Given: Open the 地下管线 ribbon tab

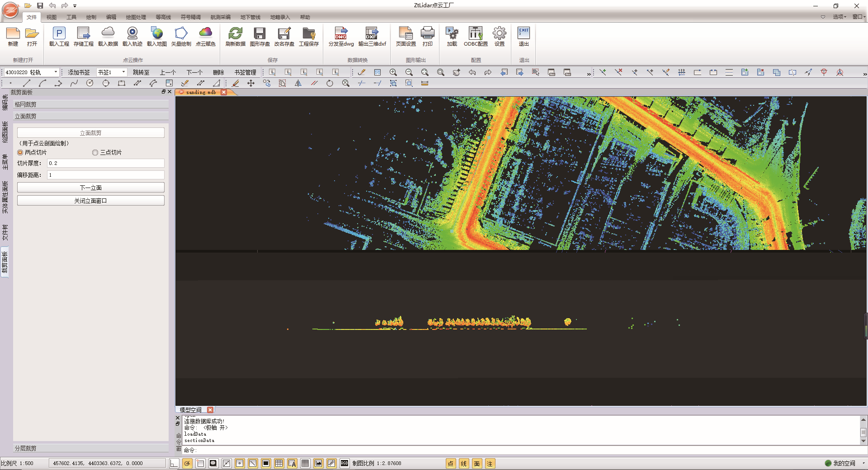Looking at the screenshot, I should [x=250, y=17].
